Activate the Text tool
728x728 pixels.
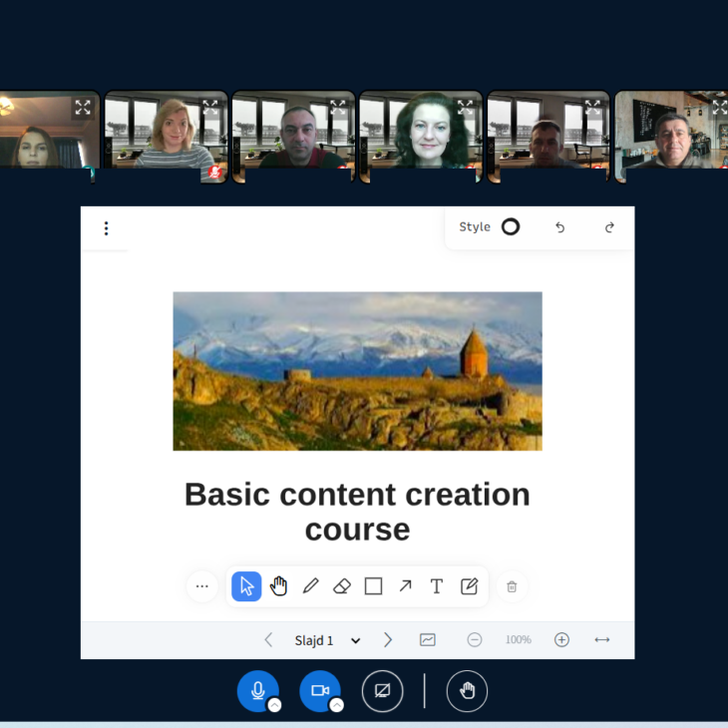click(436, 586)
